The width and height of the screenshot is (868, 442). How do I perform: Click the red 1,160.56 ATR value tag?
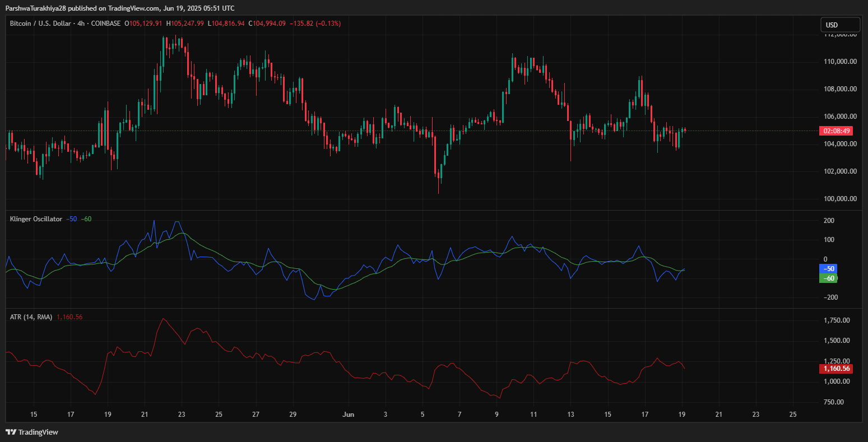tap(836, 369)
